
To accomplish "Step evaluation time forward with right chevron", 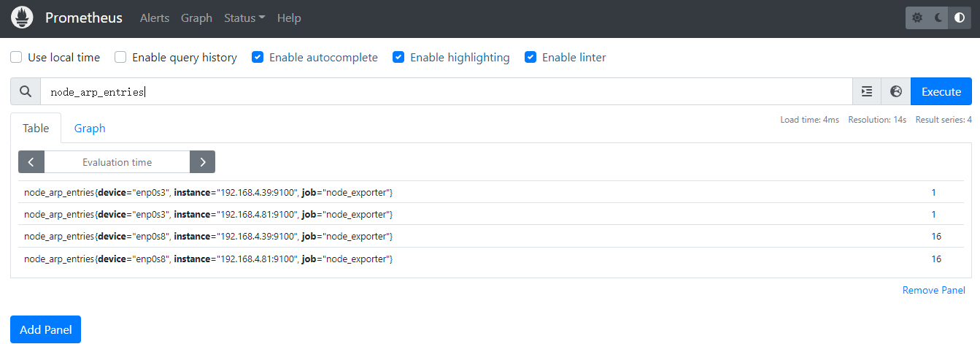I will pos(202,162).
